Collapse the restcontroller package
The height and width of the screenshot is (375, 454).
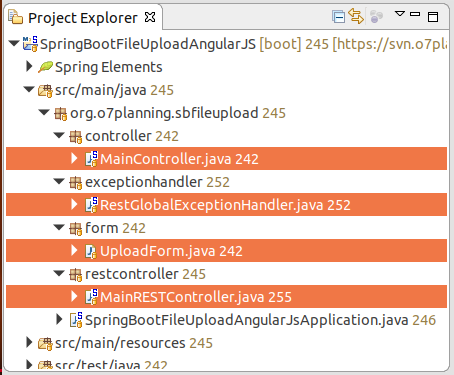[59, 273]
